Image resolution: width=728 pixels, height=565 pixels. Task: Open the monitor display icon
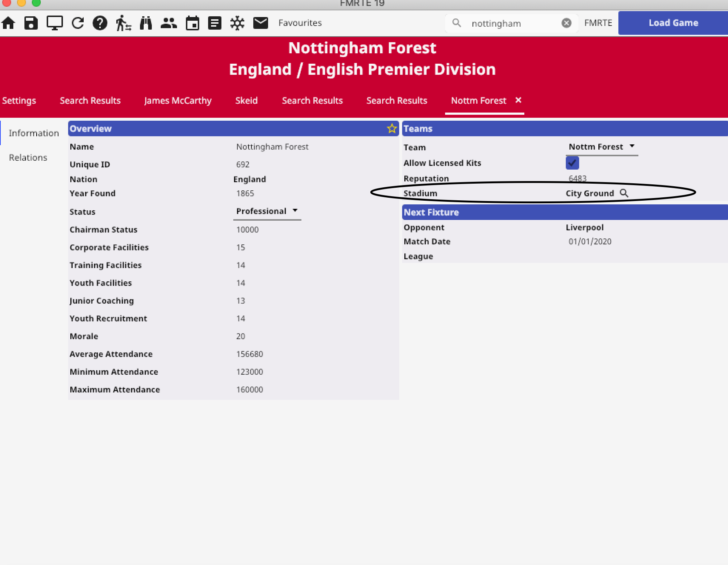(54, 23)
